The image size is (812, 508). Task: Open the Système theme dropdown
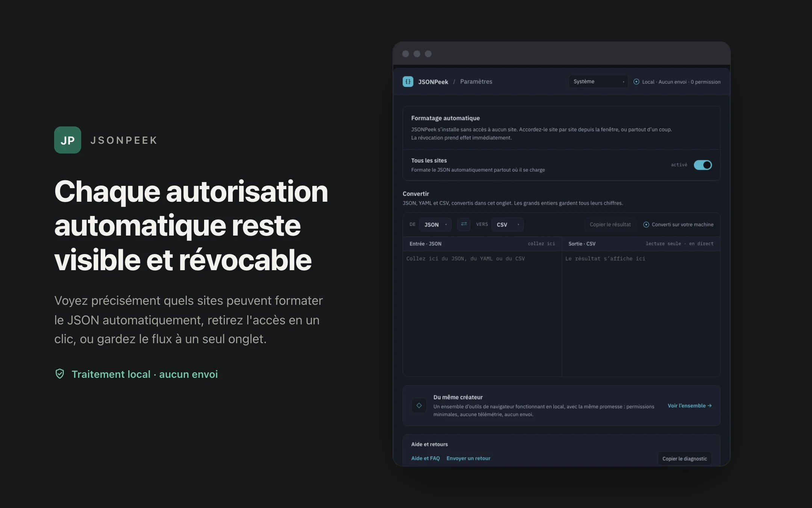[598, 82]
